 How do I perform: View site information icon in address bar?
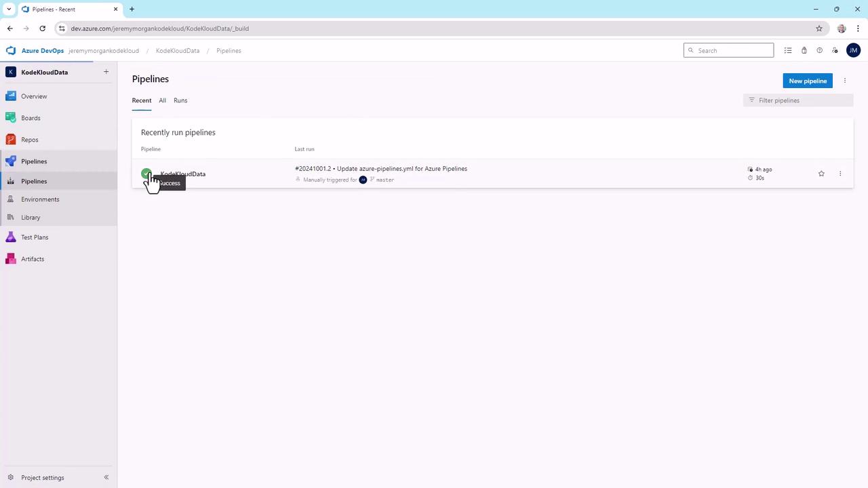(x=62, y=28)
